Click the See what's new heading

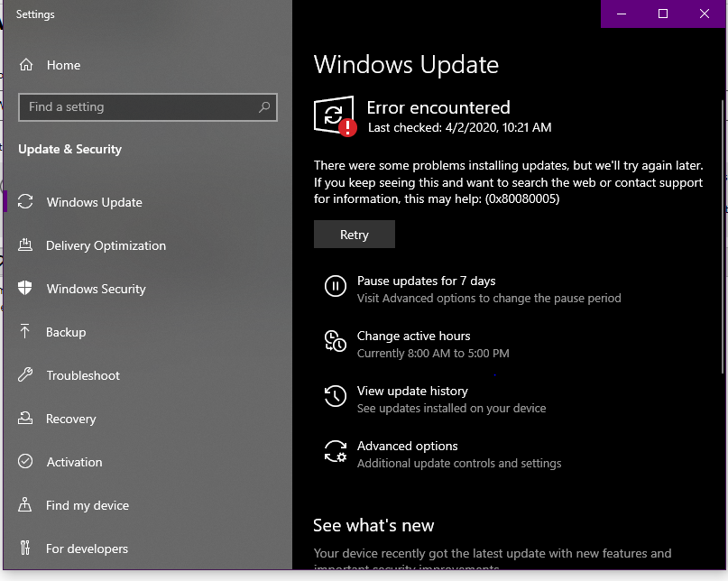(x=373, y=525)
